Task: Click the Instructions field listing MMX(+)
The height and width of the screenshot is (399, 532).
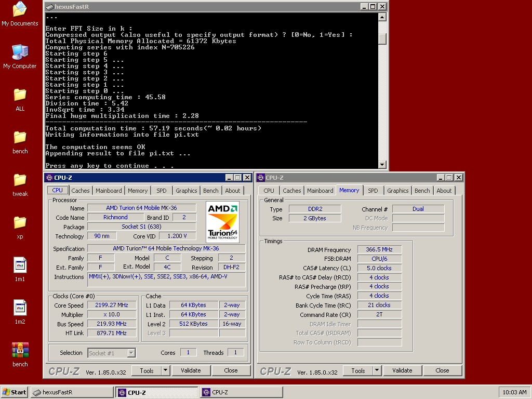Action: tap(166, 280)
